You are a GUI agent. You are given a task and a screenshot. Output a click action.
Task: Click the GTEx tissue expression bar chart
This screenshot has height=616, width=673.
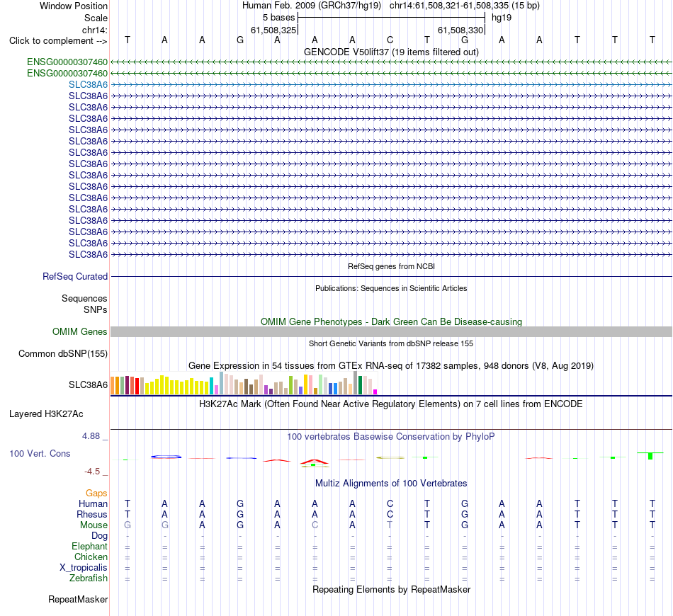[244, 383]
